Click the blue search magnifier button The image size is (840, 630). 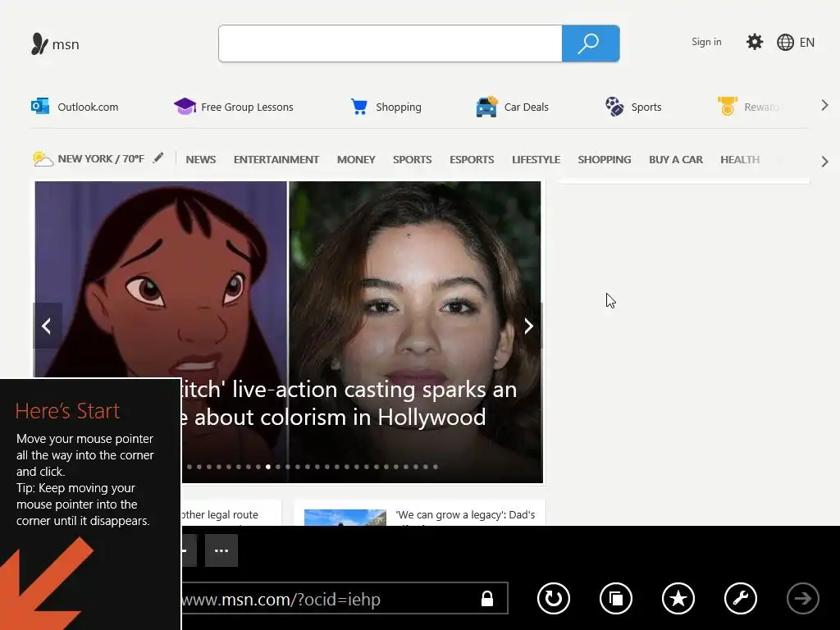(x=591, y=43)
